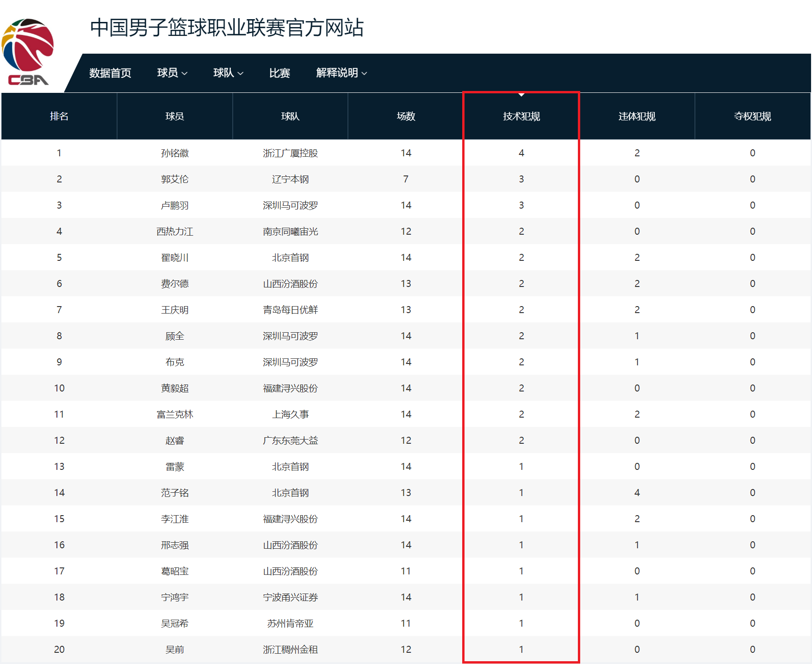Open player 葛昭宝 profile
This screenshot has height=664, width=812.
(175, 571)
